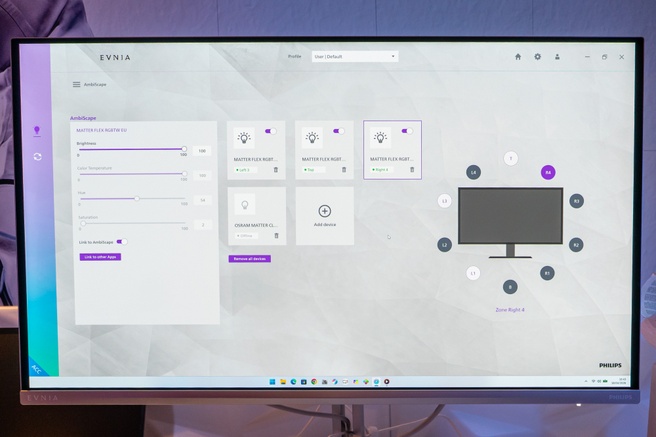Click the AmbiScape menu label

click(x=95, y=84)
